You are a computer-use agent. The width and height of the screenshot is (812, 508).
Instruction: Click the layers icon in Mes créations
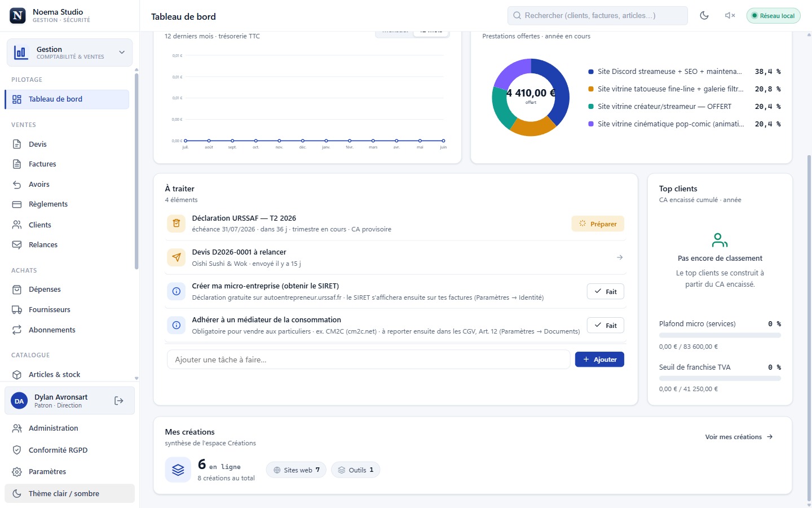(x=178, y=470)
